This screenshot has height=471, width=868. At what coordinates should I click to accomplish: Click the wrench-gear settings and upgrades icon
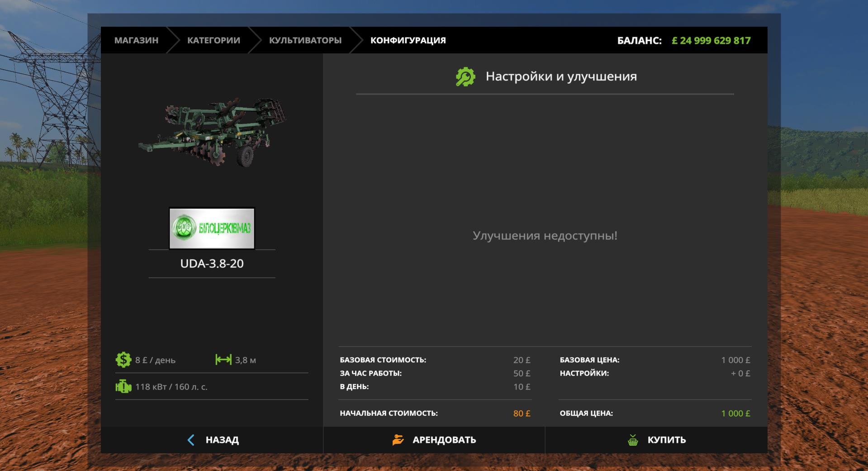point(465,76)
